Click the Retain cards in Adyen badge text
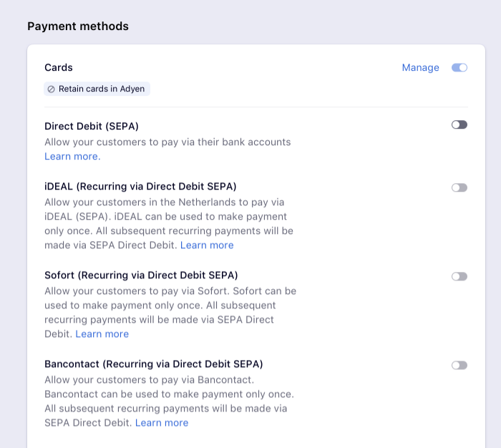The width and height of the screenshot is (501, 448). 102,89
